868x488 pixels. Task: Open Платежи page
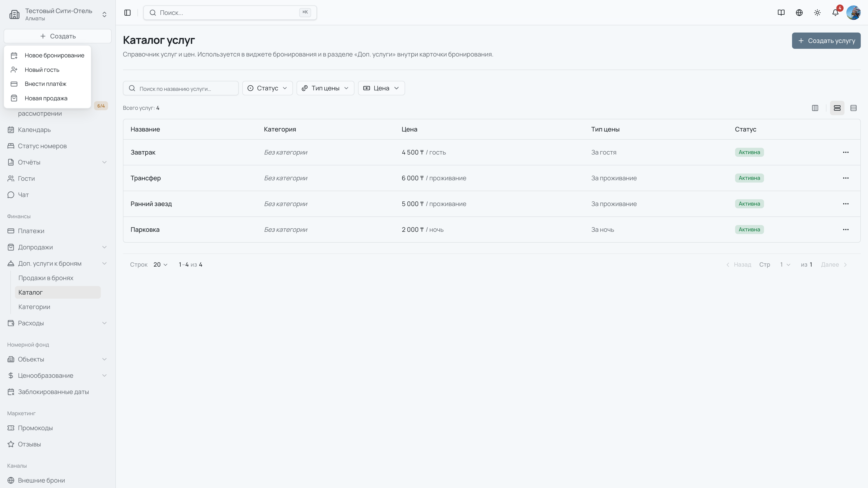(57, 231)
